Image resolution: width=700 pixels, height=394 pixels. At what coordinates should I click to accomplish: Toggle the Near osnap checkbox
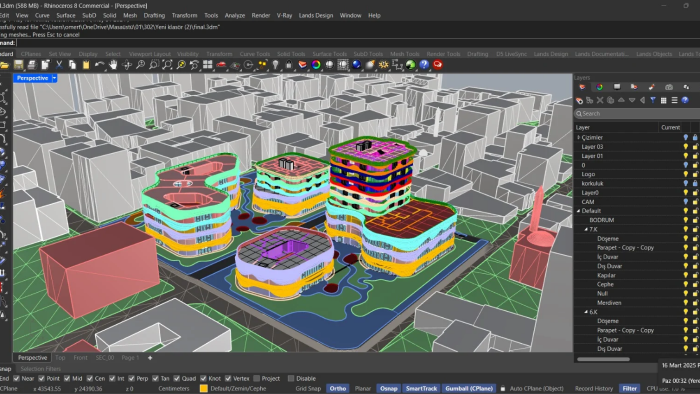(x=17, y=378)
